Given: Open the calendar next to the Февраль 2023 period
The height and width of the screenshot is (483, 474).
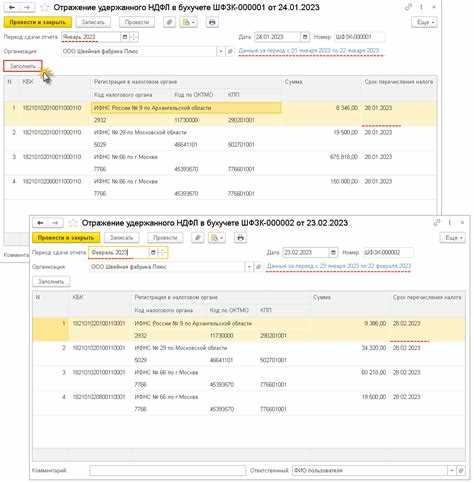Looking at the screenshot, I should tap(153, 252).
